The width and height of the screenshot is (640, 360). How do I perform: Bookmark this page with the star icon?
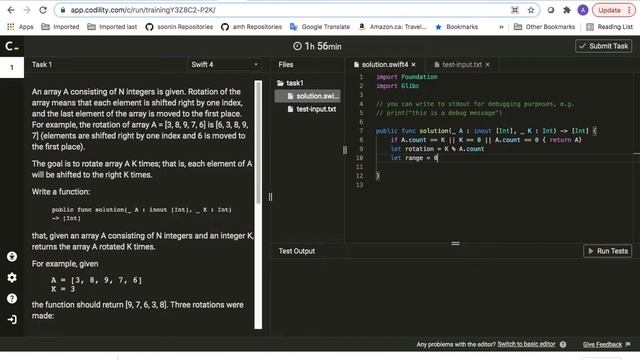[x=531, y=10]
